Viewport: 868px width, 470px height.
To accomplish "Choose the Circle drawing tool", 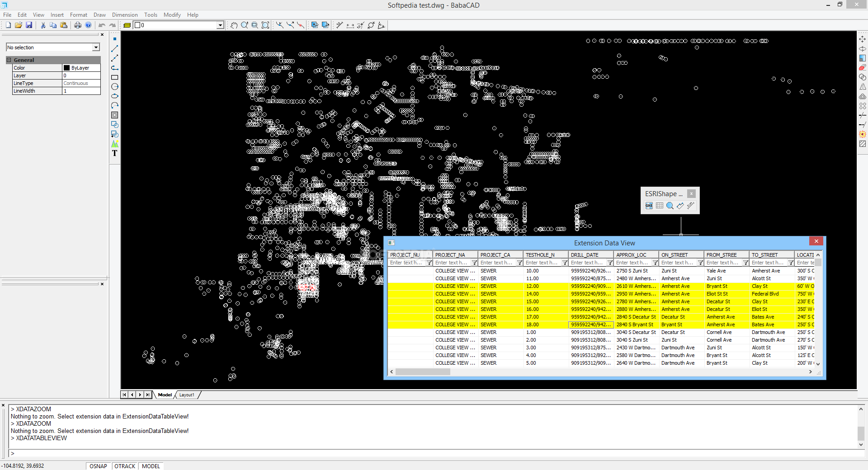I will pos(115,87).
